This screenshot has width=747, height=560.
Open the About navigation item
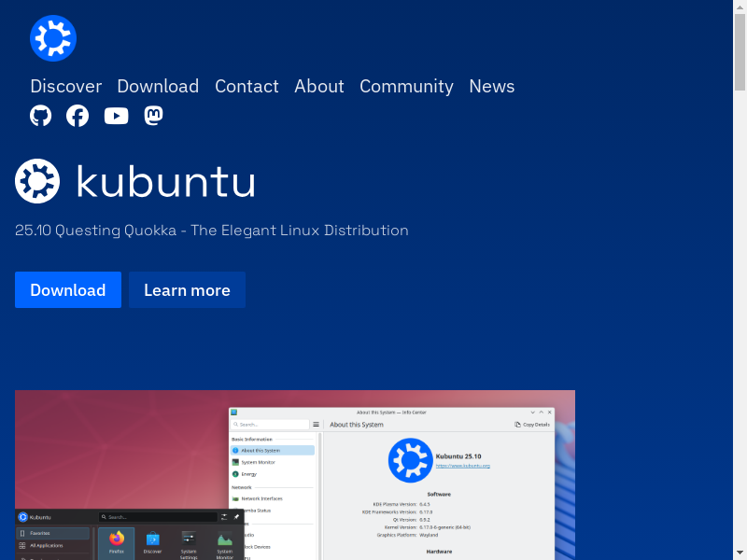(319, 86)
